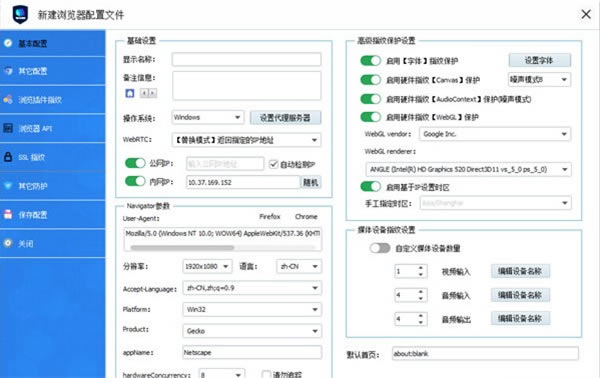This screenshot has width=600, height=378.
Task: Click the 设置代理服务器 button
Action: (285, 117)
